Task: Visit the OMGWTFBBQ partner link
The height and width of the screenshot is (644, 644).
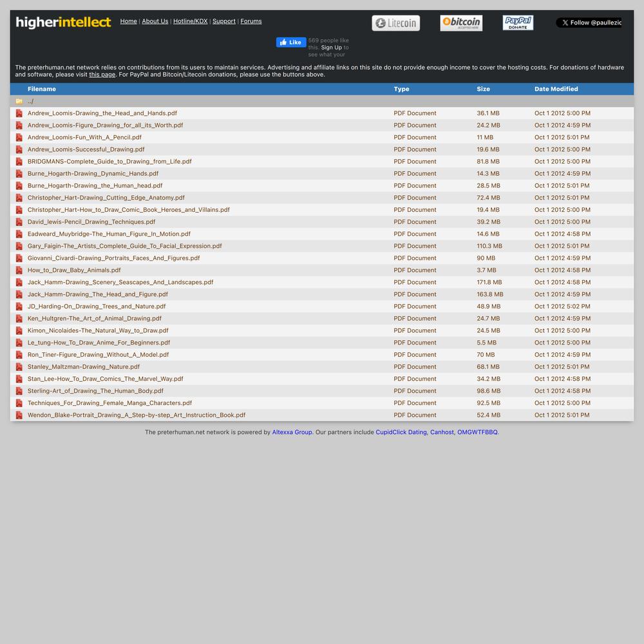Action: (477, 432)
